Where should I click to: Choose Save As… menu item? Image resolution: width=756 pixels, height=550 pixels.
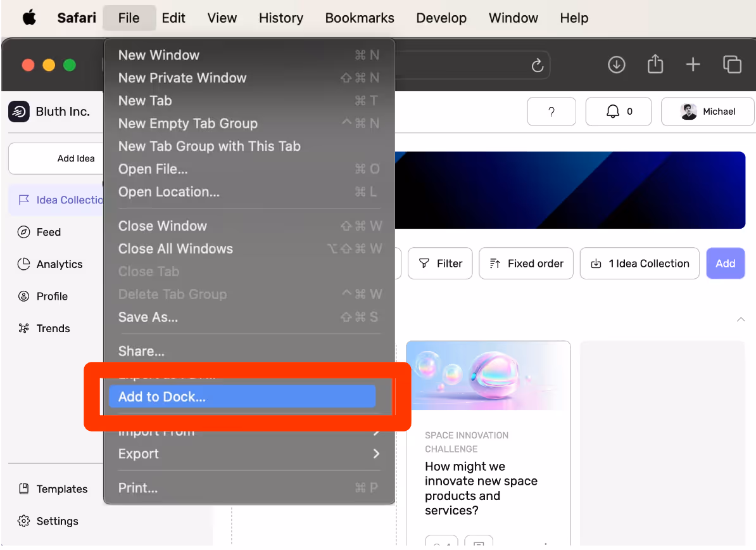point(249,317)
